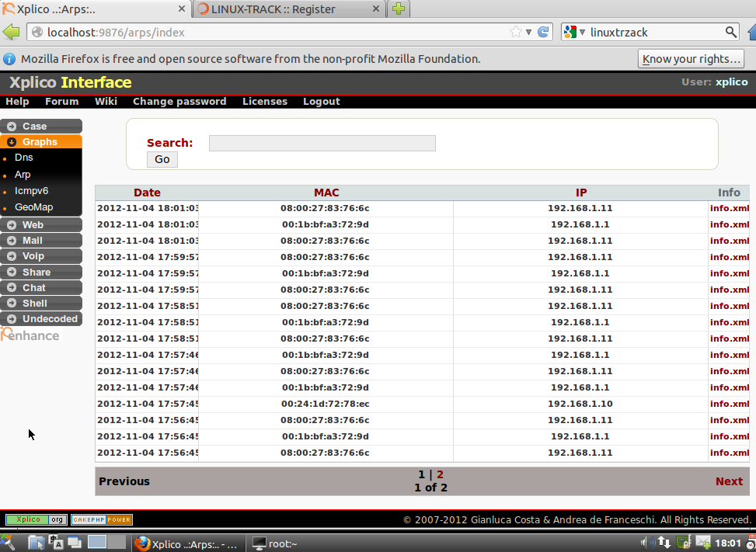Expand the Share sidebar section
Viewport: 756px width, 552px height.
tap(41, 273)
